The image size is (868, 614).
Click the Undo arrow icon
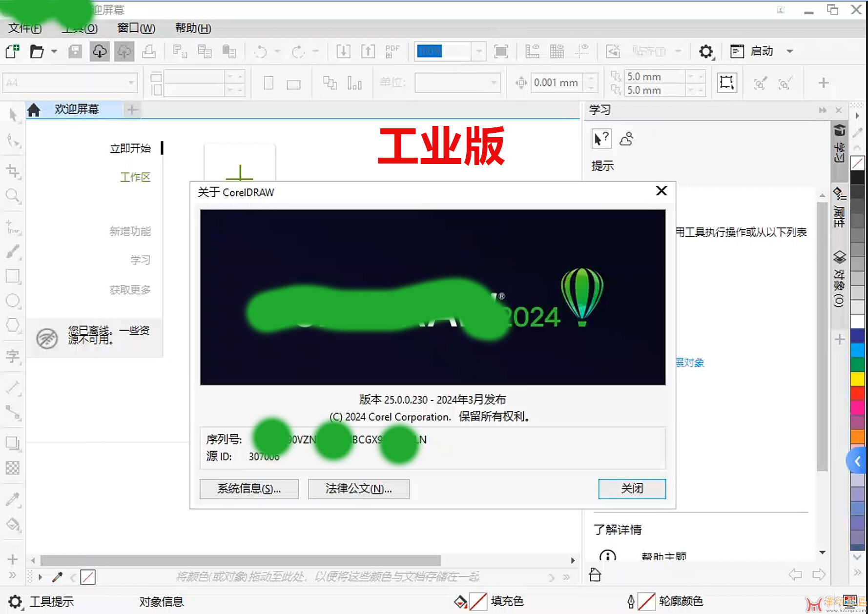(261, 51)
